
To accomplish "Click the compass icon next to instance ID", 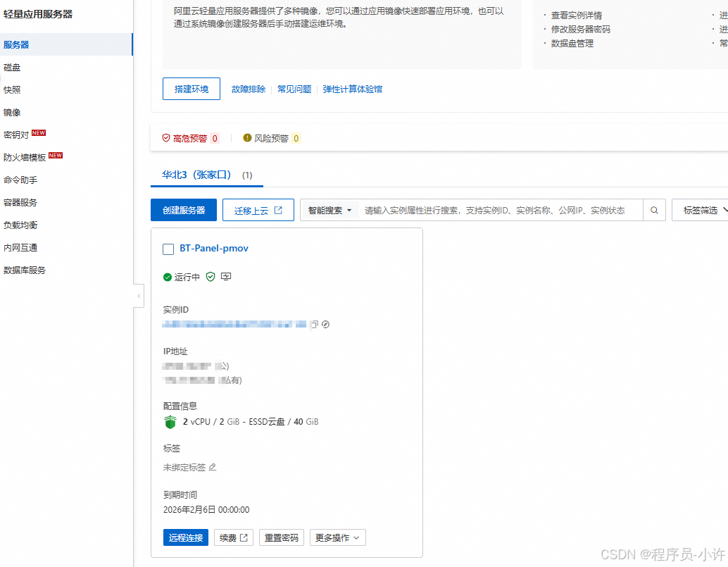I will tap(325, 324).
